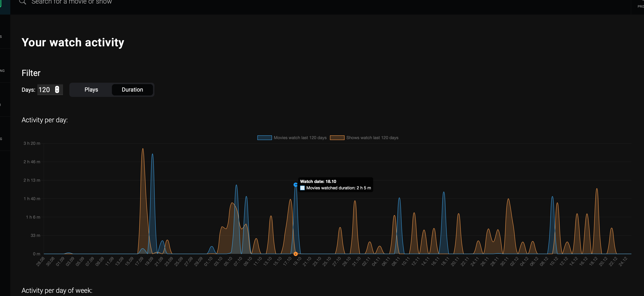Screen dimensions: 644x296
Task: Toggle the Movies watch last 120 days legend label
Action: 300,138
